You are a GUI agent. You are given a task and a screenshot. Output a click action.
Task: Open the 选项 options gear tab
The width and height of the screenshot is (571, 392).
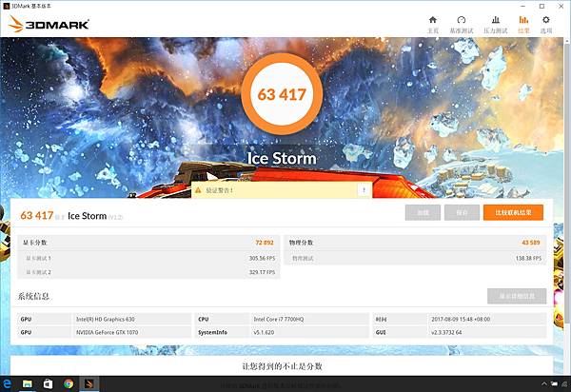[x=546, y=25]
